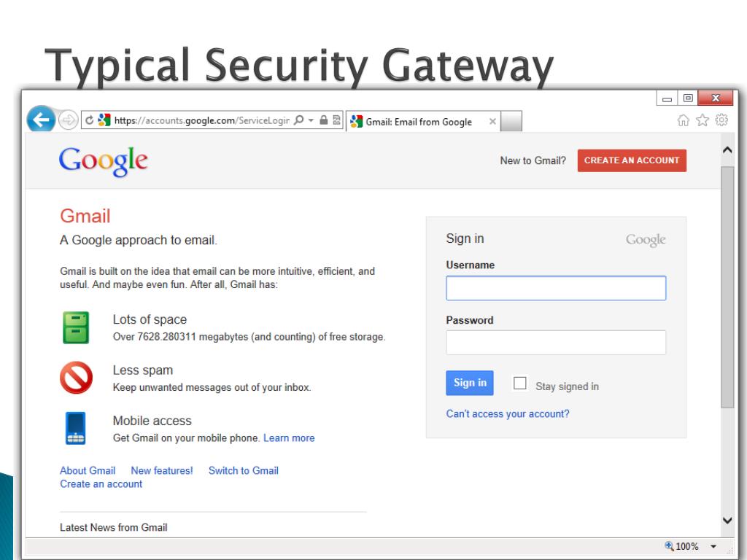Click the blue Sign in button
Screen dimensions: 747x560
coord(469,383)
